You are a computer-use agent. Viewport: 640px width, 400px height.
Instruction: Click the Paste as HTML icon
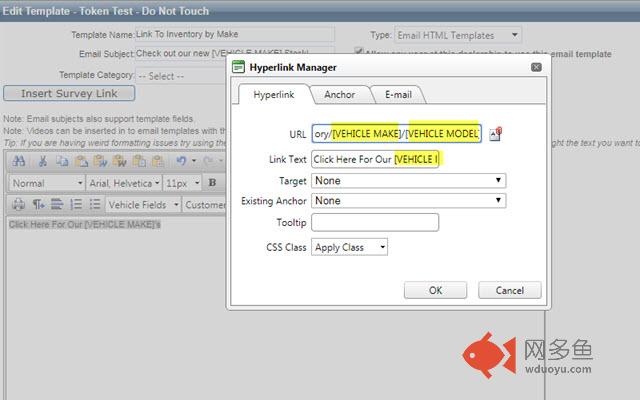(x=158, y=161)
